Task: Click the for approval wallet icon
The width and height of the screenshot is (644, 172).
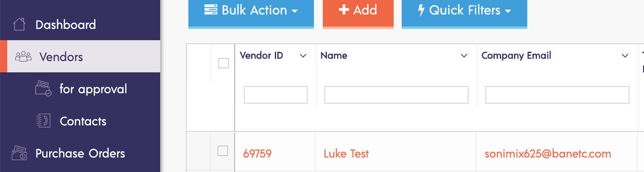Action: coord(43,88)
